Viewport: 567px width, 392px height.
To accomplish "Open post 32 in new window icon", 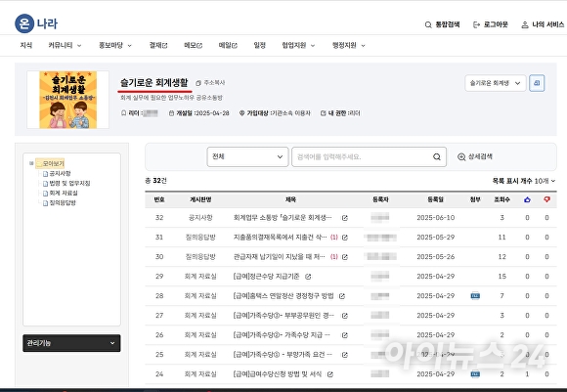I will coord(345,218).
